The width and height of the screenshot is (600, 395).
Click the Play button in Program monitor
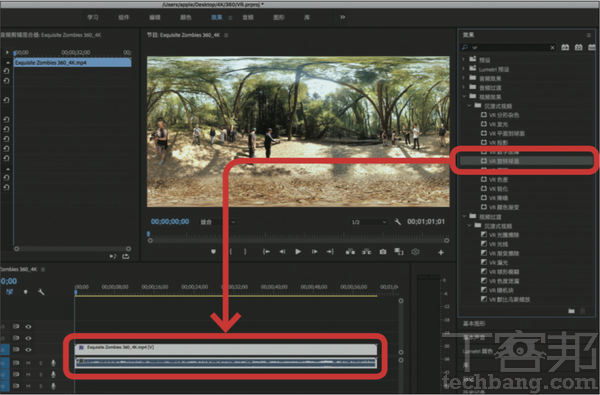298,251
